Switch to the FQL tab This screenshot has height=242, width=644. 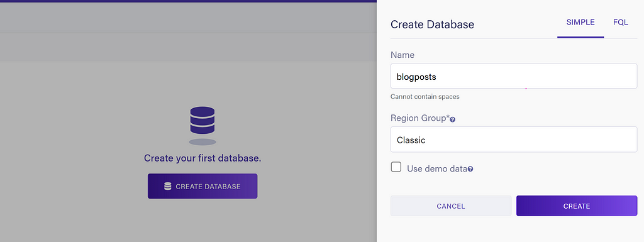click(x=620, y=23)
